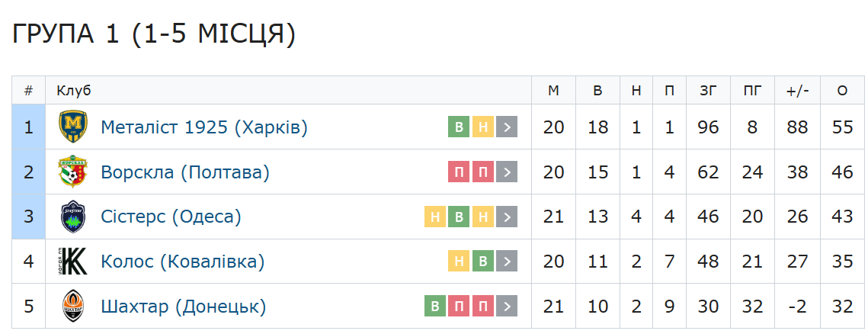Expand Metalist 1925 match form arrow

click(x=507, y=127)
